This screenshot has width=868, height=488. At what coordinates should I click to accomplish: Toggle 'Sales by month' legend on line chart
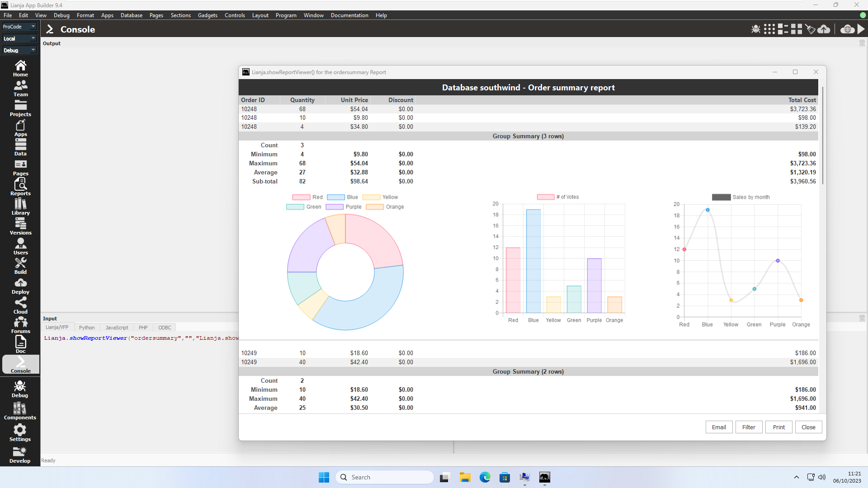tap(741, 197)
